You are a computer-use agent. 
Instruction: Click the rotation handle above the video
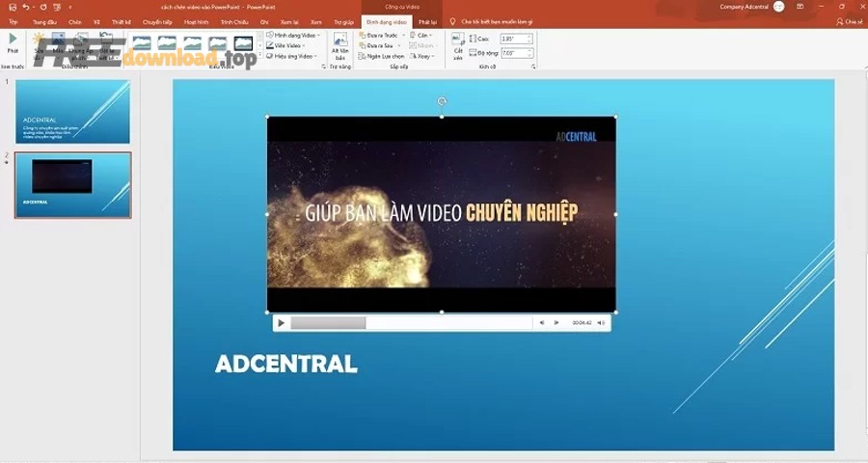pos(442,100)
